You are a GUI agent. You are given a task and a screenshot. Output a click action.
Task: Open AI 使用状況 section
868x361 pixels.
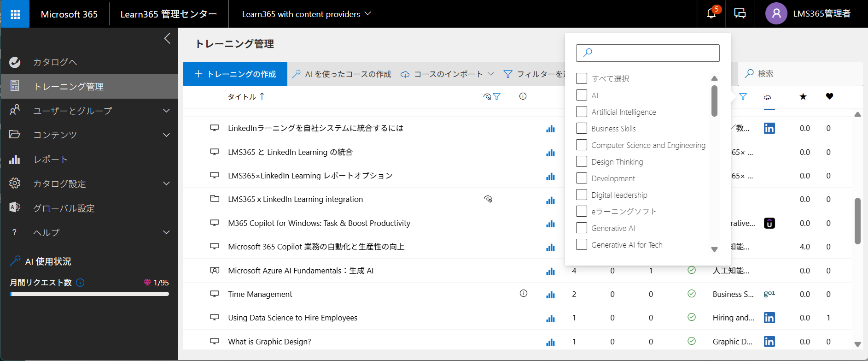48,261
